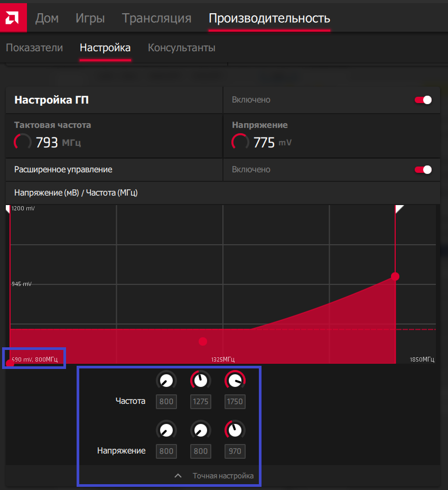Click the first Напряжение field showing 800
Viewport: 448px width, 490px height.
166,451
